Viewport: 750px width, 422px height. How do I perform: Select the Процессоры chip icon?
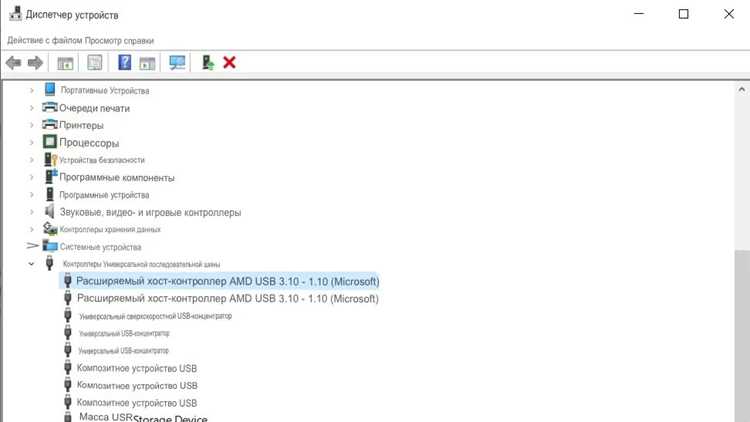[50, 142]
